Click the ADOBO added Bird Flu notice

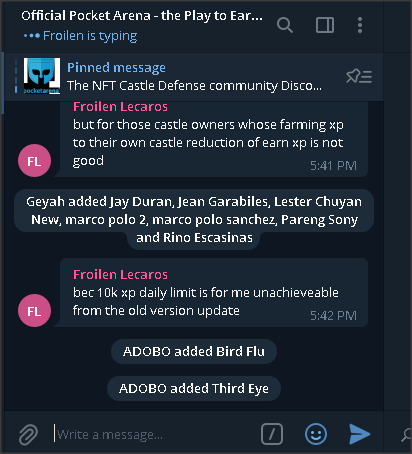(194, 351)
